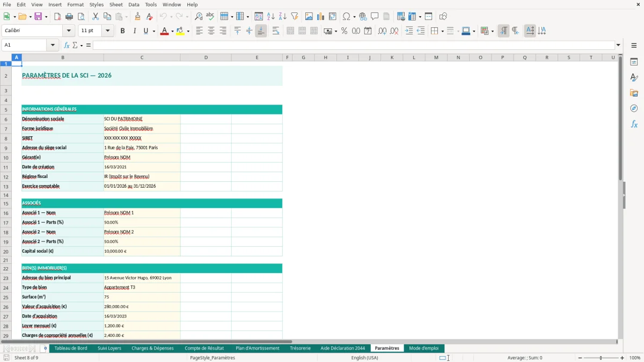The width and height of the screenshot is (644, 362).
Task: Click the Draw Functions shapes icon
Action: tap(443, 17)
